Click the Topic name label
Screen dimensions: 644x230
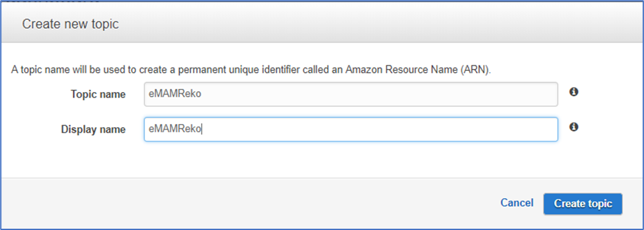point(98,94)
